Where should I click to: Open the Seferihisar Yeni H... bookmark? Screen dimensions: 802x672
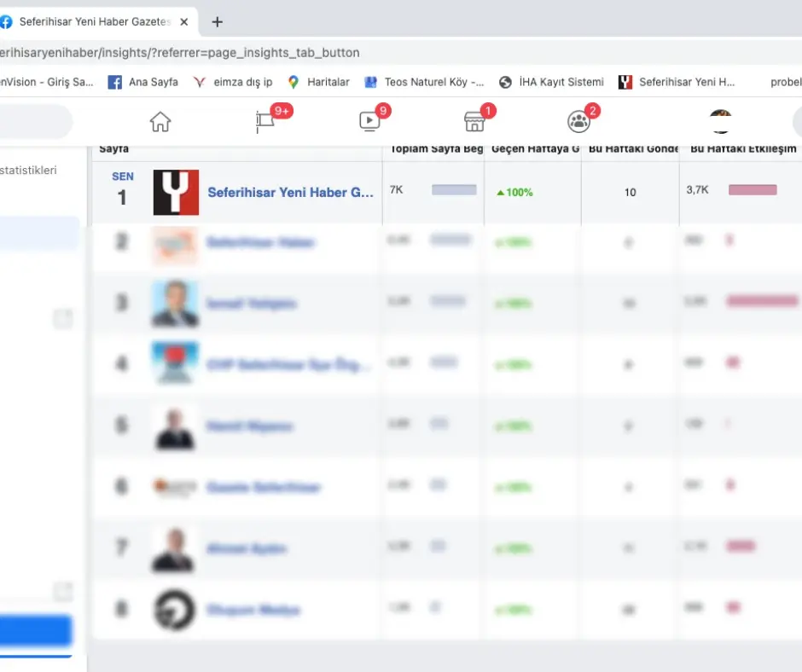(677, 82)
